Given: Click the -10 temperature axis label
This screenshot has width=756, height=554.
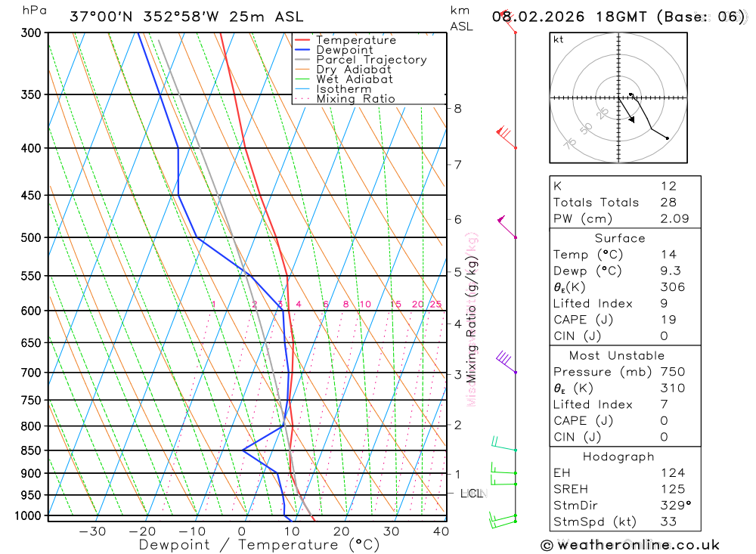Looking at the screenshot, I should (192, 531).
